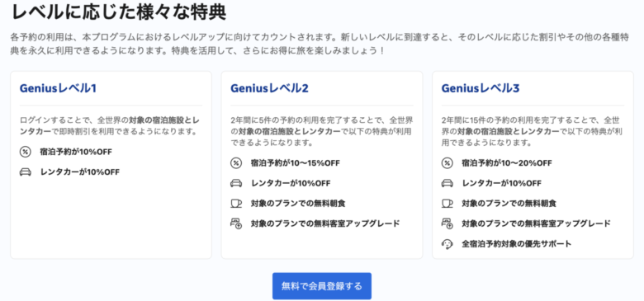Click the car icon in Genius Level 1

tap(26, 172)
